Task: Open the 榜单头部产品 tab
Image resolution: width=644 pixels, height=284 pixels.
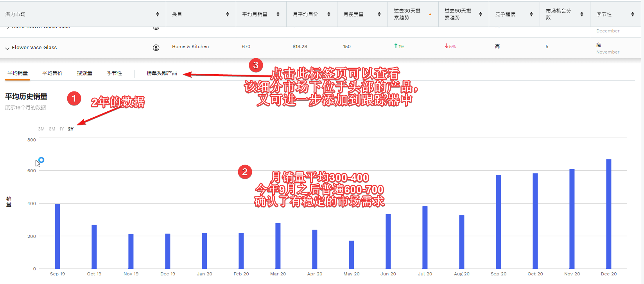Action: 161,73
